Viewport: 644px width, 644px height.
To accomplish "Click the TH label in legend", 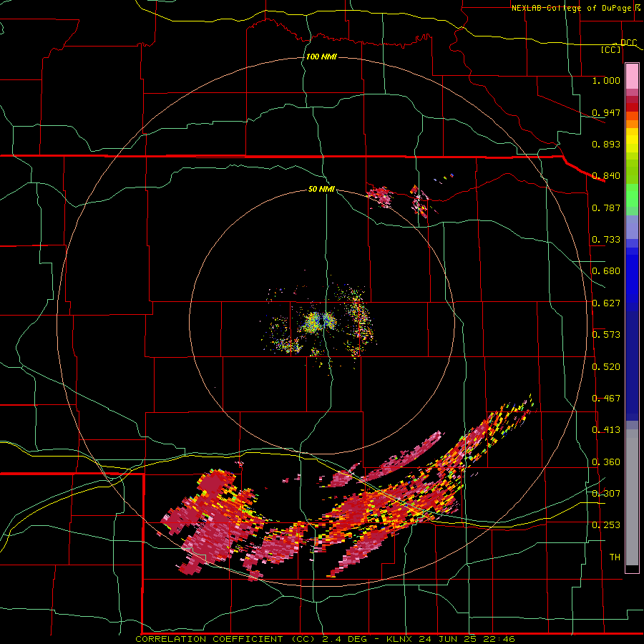I will click(x=615, y=557).
